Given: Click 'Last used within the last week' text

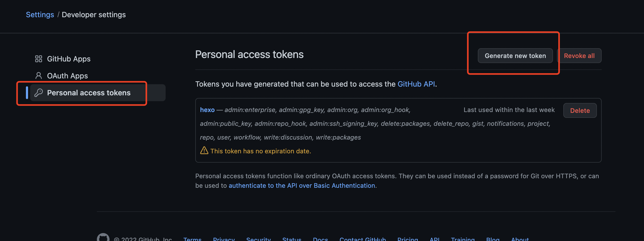Looking at the screenshot, I should pyautogui.click(x=509, y=110).
